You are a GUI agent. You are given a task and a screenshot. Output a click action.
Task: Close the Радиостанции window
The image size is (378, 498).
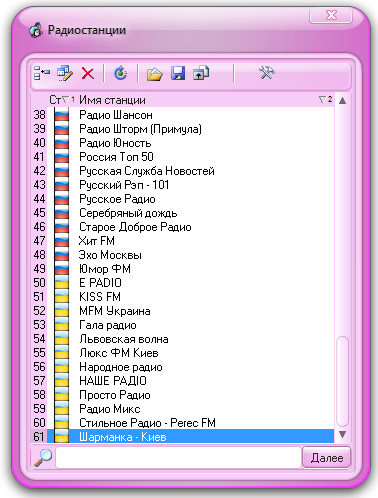click(331, 15)
